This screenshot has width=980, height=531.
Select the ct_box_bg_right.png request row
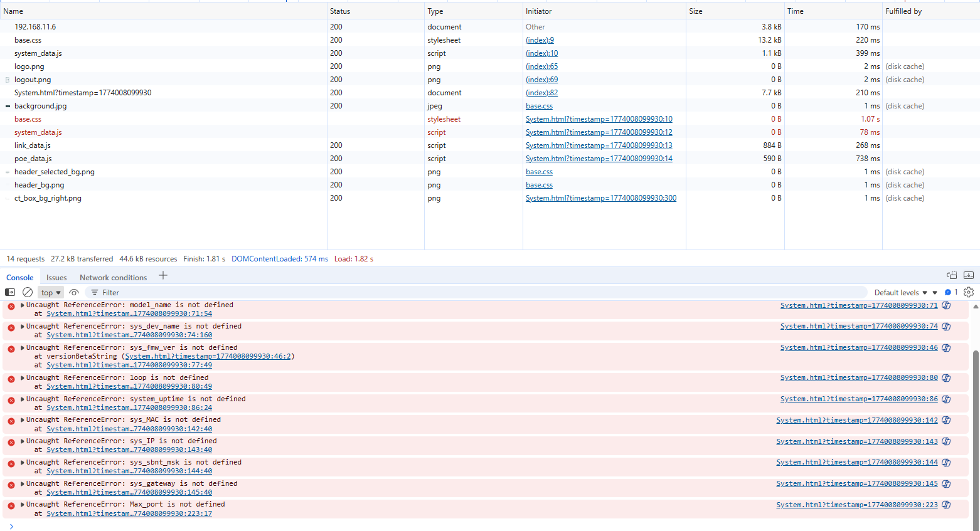490,198
